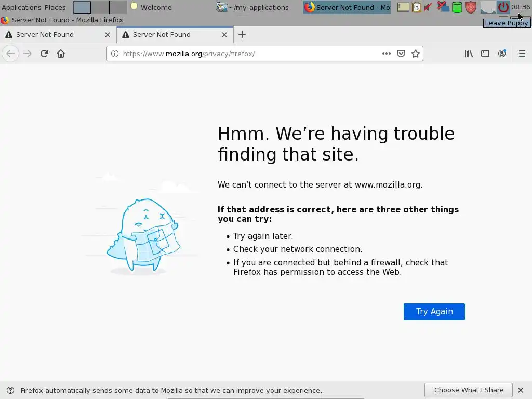Open the Library bookmarks and history icon
This screenshot has width=532, height=399.
(x=469, y=54)
